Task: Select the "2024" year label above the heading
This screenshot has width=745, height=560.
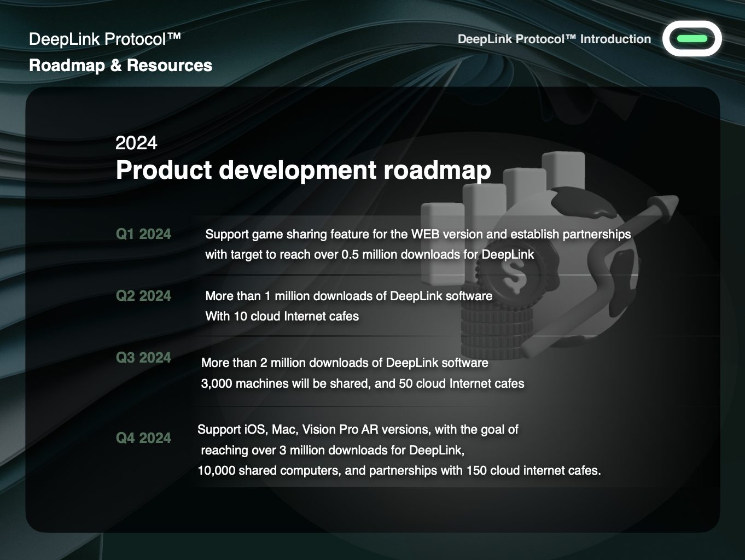Action: (x=136, y=143)
